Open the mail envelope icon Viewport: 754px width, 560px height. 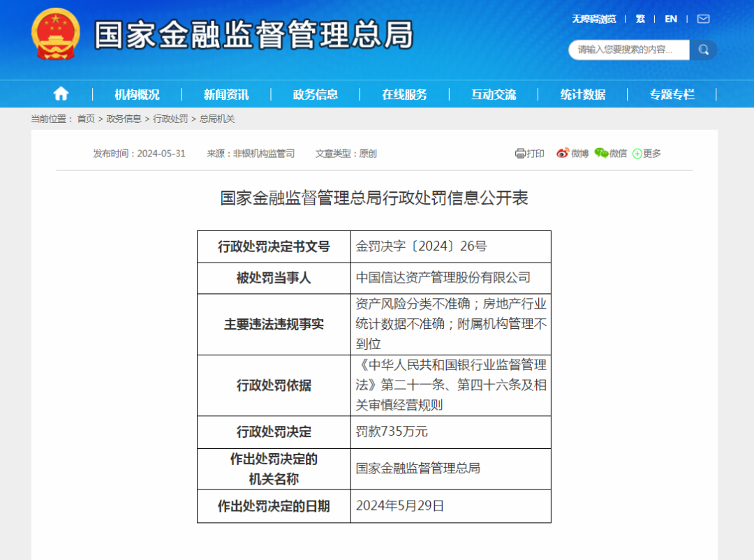point(703,19)
